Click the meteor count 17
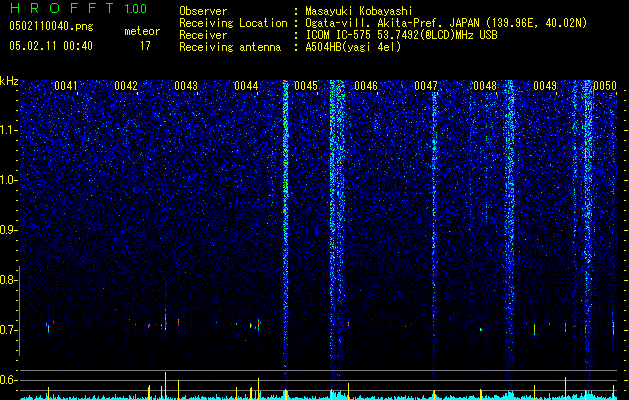This screenshot has height=400, width=629. [x=145, y=46]
